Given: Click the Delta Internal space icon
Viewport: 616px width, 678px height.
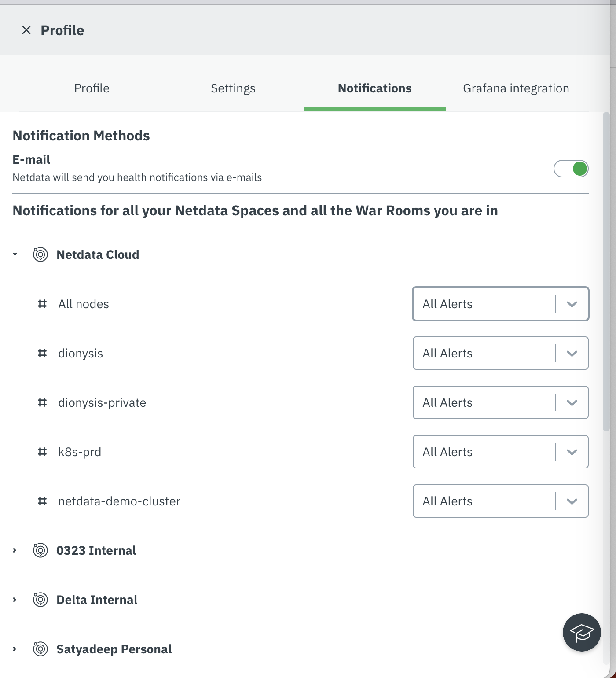Looking at the screenshot, I should (40, 600).
